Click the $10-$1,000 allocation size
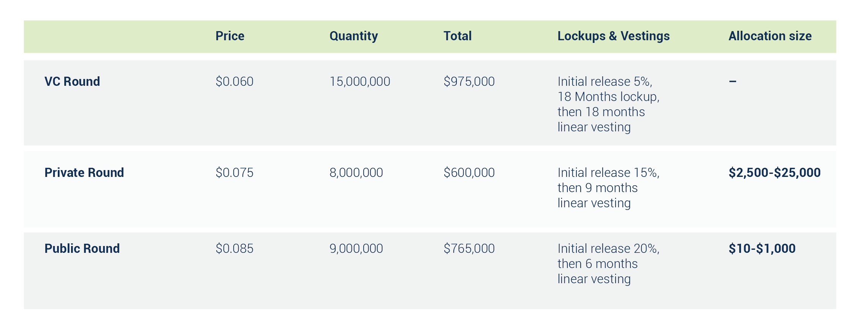This screenshot has width=868, height=328. coord(762,249)
